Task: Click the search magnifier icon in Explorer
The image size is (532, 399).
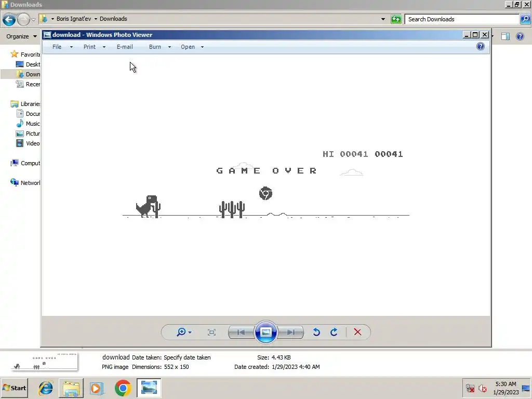Action: click(525, 19)
